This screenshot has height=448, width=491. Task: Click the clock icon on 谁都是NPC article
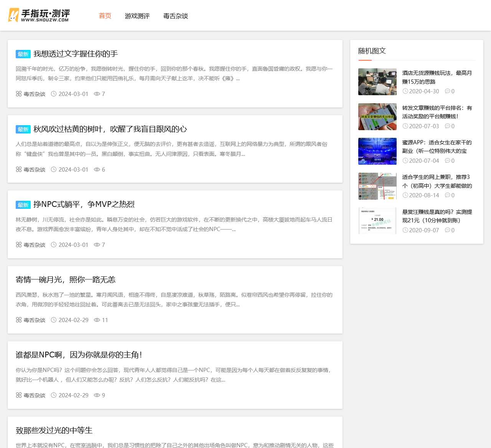54,395
